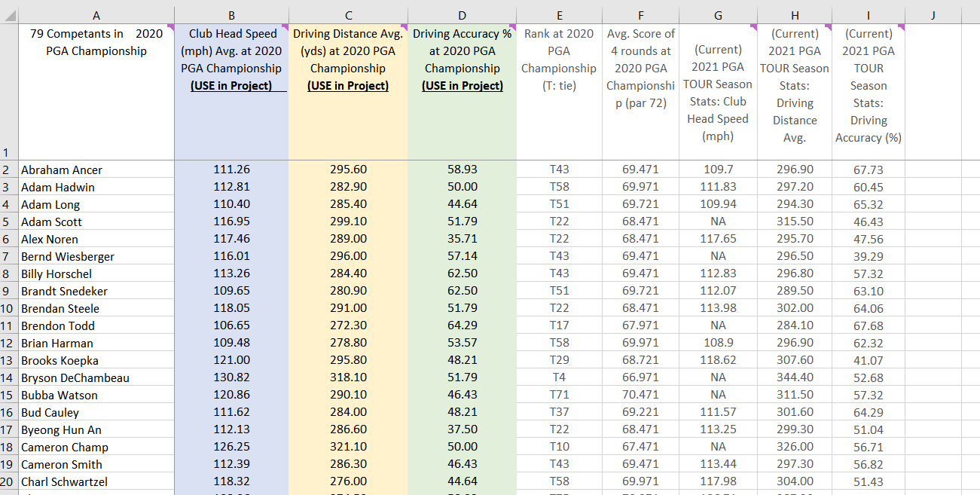Viewport: 980px width, 495px height.
Task: Select the Brian Harman cell
Action: [x=96, y=343]
